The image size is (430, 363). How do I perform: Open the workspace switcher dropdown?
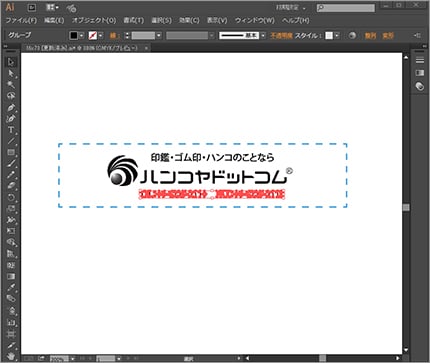(290, 7)
